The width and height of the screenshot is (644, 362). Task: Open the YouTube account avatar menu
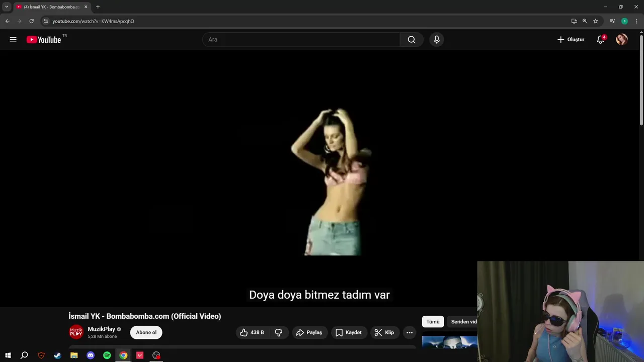click(x=622, y=40)
